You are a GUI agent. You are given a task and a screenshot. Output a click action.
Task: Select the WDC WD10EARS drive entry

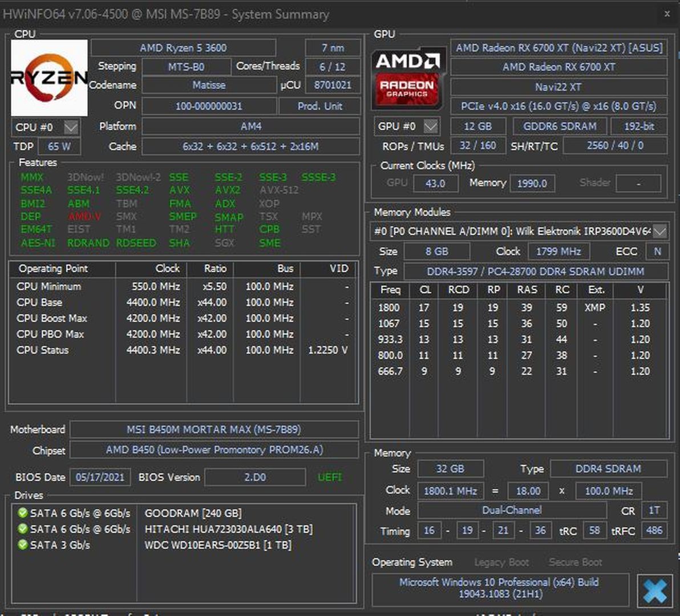[184, 545]
